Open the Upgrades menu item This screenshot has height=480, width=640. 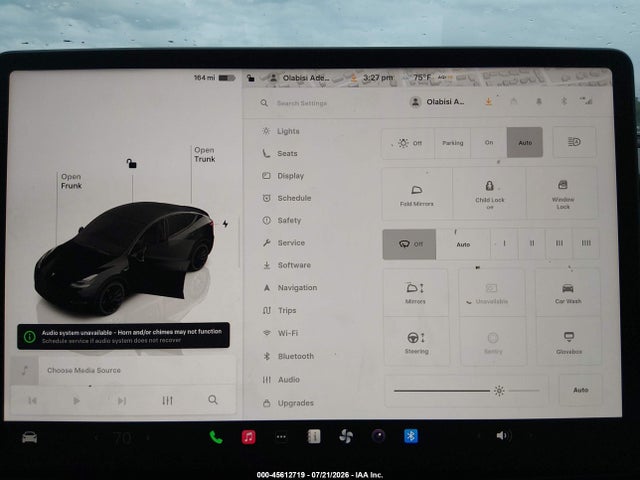[x=288, y=403]
